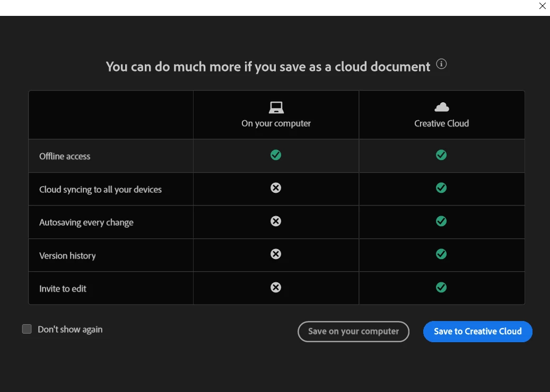Click Cloud syncing to all your devices label
550x392 pixels.
(x=100, y=190)
